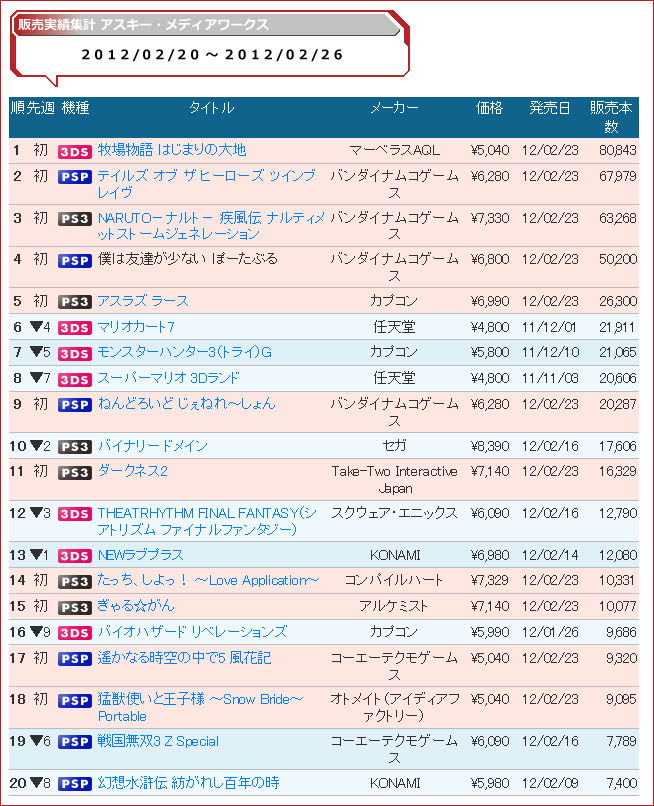
Task: Open the ぎゃる☆がん title link
Action: coord(136,606)
